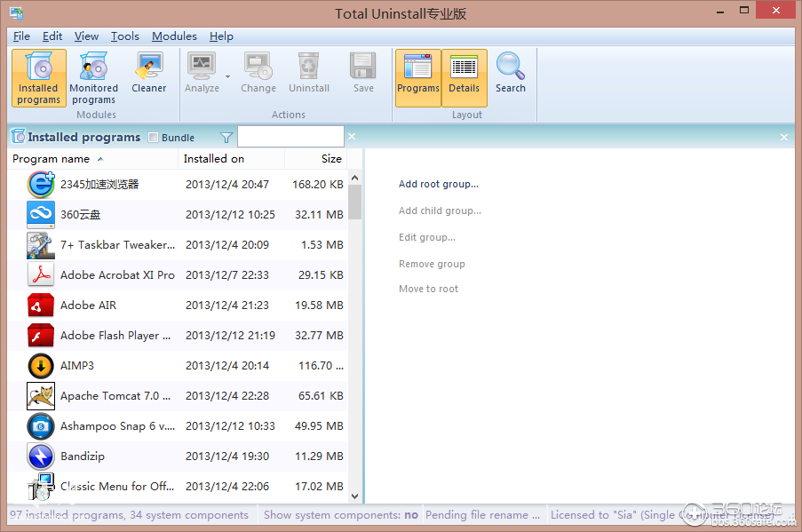The width and height of the screenshot is (802, 532).
Task: Select the 7+ Taskbar Tweaker icon
Action: (41, 245)
